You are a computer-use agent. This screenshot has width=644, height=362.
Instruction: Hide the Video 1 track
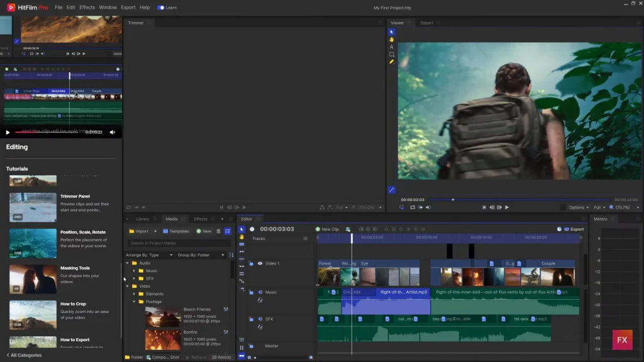(x=260, y=263)
